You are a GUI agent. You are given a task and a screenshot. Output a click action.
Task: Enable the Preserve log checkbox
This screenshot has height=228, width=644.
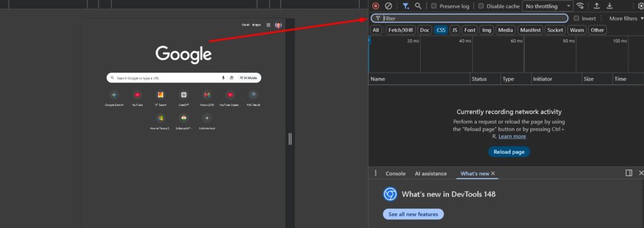[x=434, y=6]
